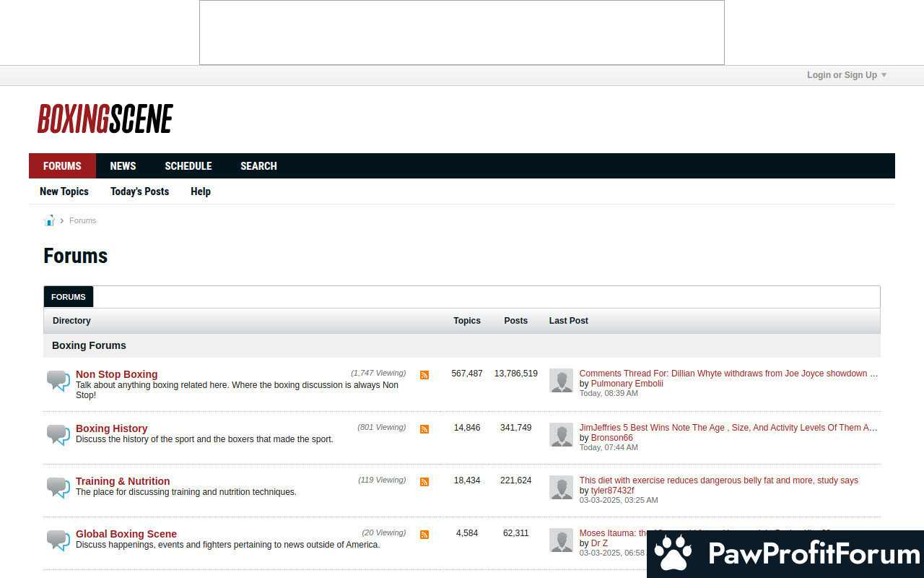This screenshot has height=578, width=924.
Task: Open the Schedule menu item
Action: coord(188,166)
